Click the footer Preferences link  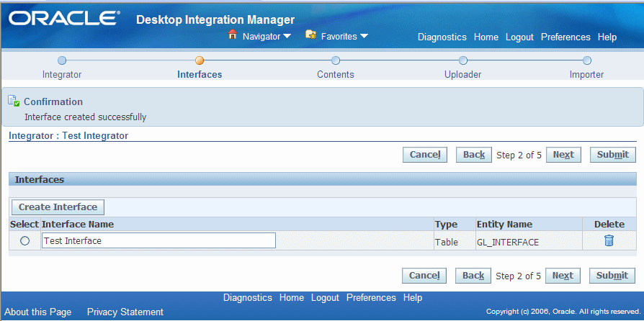[371, 297]
